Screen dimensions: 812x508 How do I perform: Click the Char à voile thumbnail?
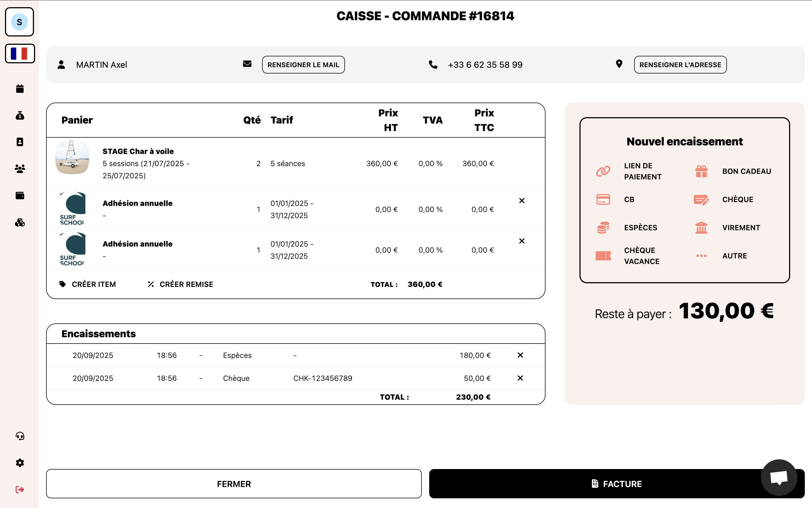click(x=72, y=157)
